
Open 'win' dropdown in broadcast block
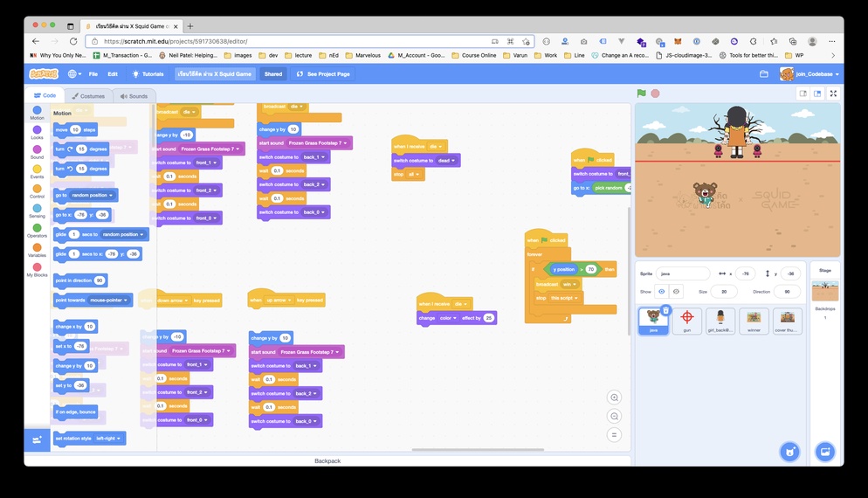click(569, 284)
